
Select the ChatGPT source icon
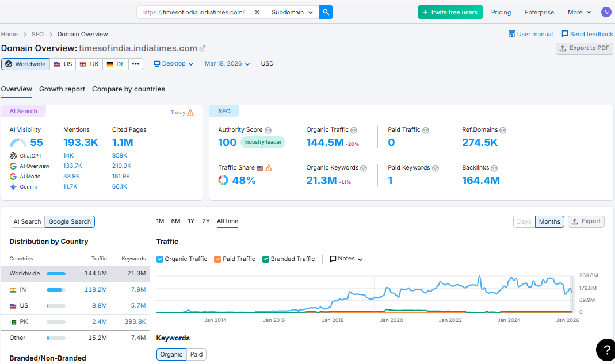(x=13, y=155)
